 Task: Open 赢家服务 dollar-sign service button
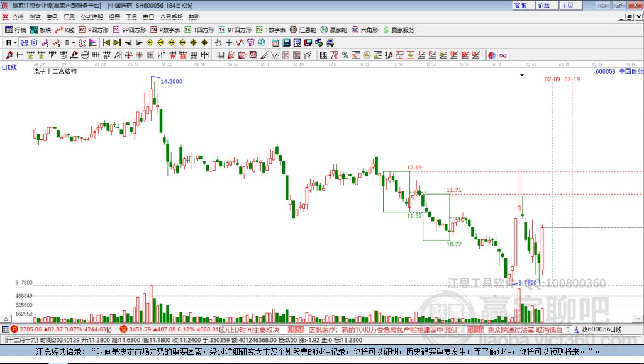pyautogui.click(x=399, y=30)
